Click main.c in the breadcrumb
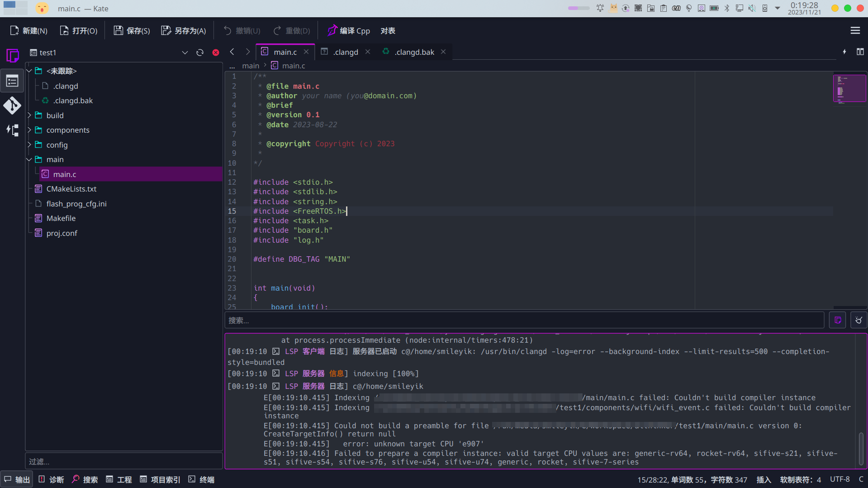Viewport: 868px width, 488px height. tap(293, 66)
